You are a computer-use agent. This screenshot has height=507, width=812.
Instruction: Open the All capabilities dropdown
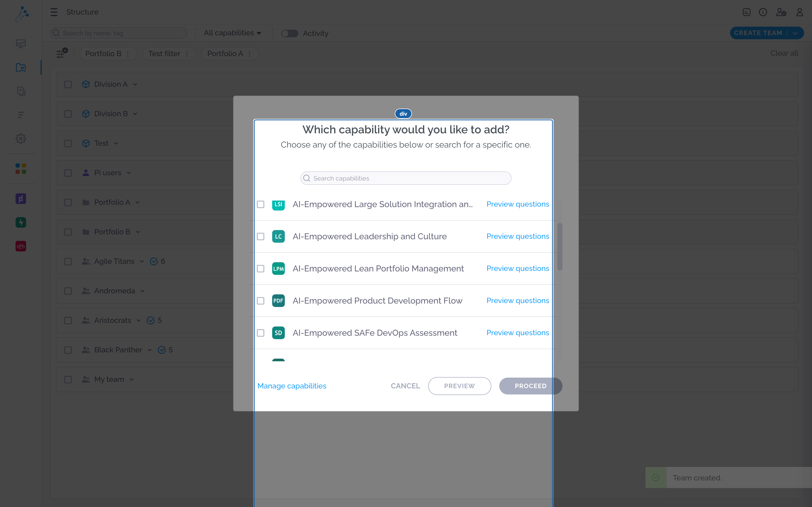(232, 33)
